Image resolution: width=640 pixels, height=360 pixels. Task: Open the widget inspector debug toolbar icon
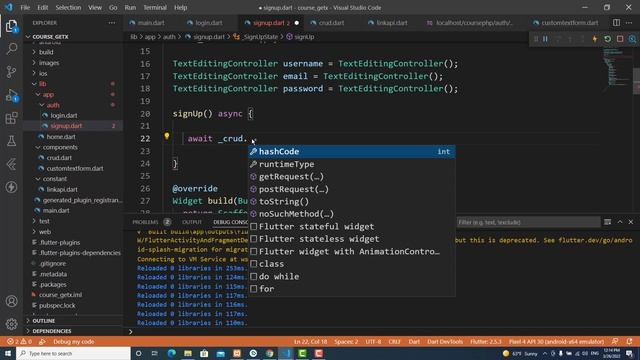[x=632, y=39]
